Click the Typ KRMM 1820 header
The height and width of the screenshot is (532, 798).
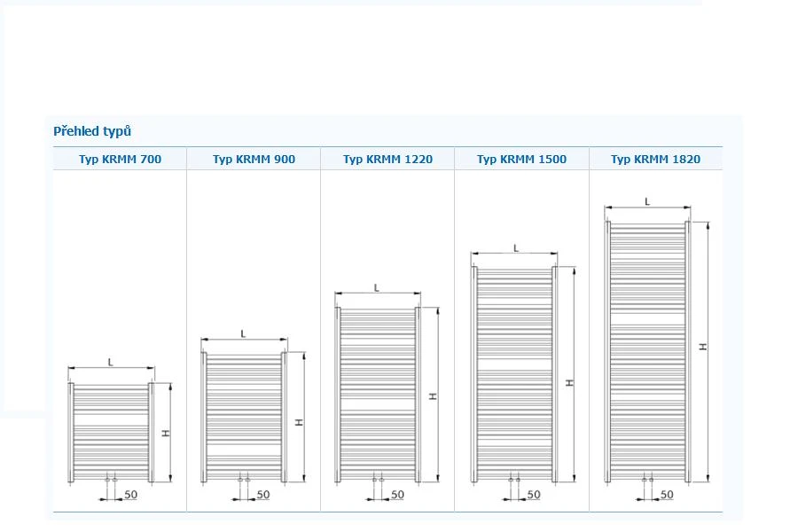(655, 160)
